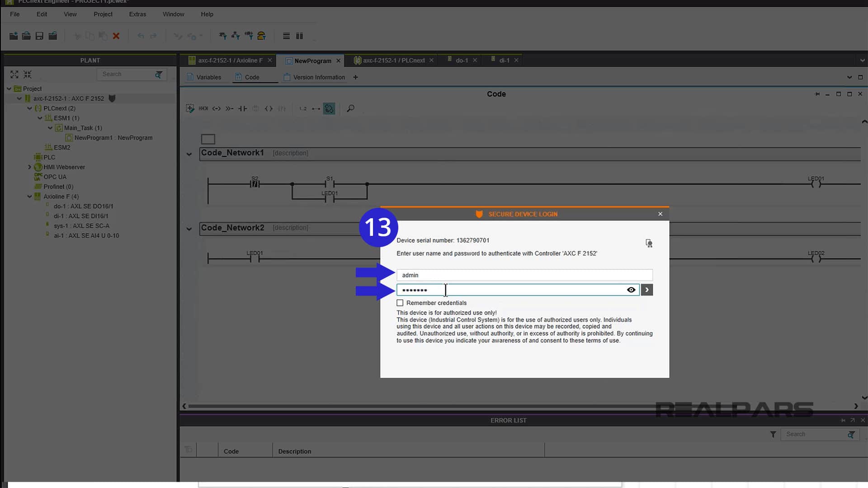Select ai-1 : AXL SE AI4 U 0-10 item
Viewport: 868px width, 488px height.
point(86,235)
